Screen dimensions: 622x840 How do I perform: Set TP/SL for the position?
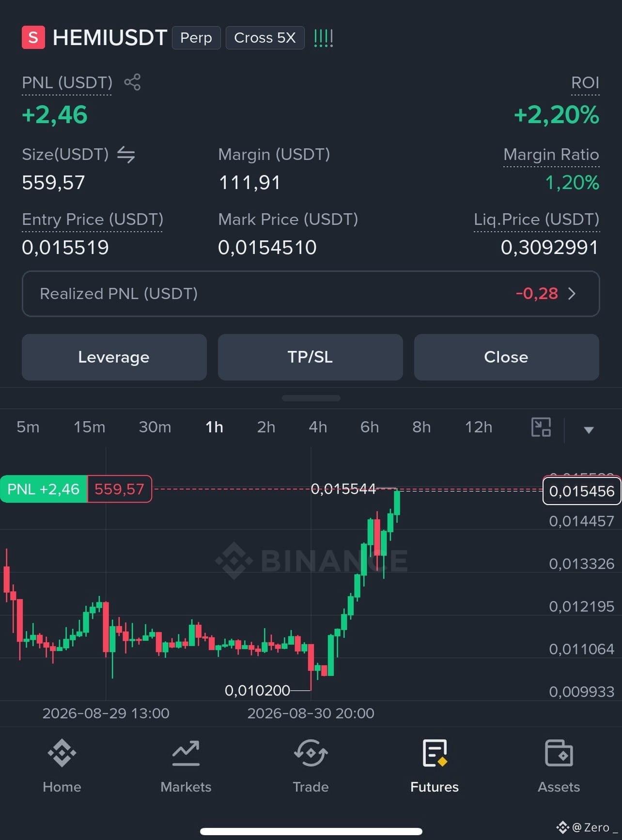tap(311, 357)
